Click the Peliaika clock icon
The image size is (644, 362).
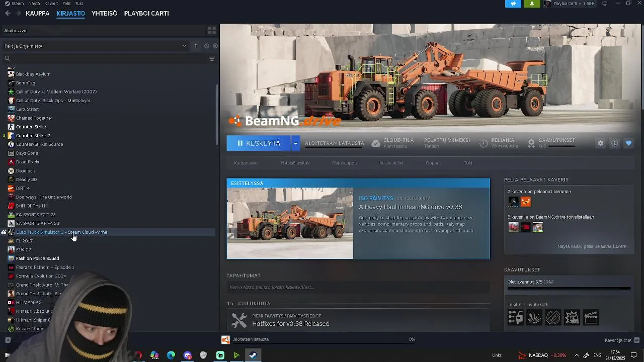click(484, 143)
